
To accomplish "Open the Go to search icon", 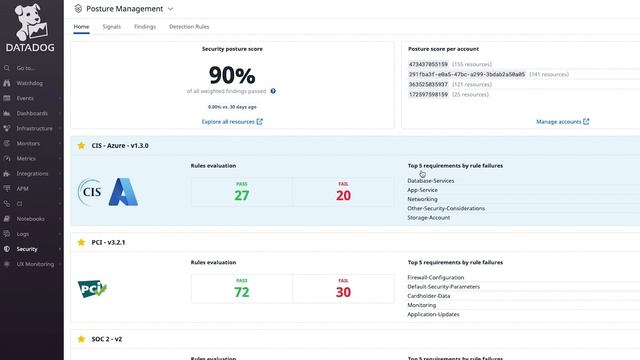I will click(7, 68).
